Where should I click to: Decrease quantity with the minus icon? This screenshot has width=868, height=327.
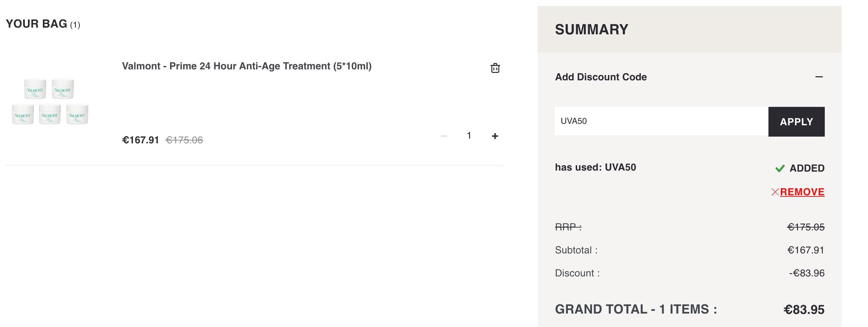pyautogui.click(x=444, y=136)
